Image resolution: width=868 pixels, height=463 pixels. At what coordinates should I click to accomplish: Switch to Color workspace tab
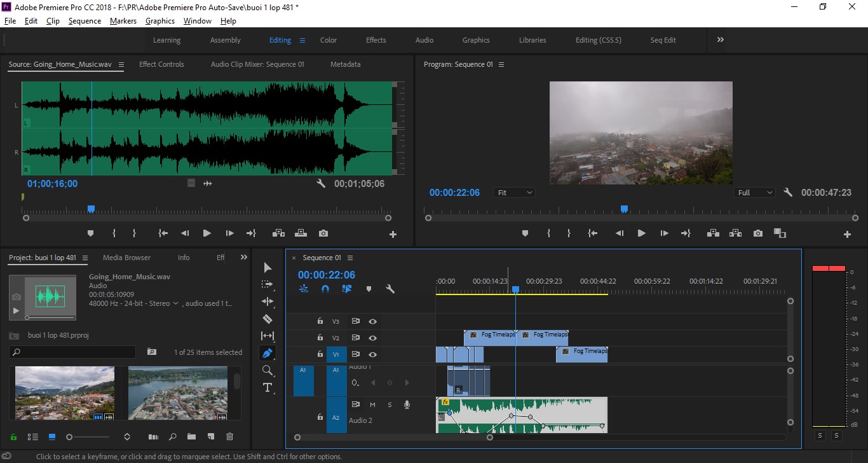coord(329,40)
